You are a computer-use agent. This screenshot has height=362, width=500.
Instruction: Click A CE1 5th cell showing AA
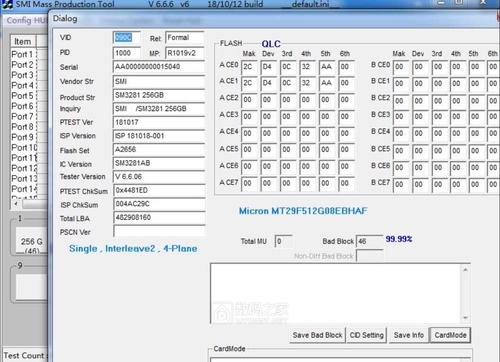327,83
